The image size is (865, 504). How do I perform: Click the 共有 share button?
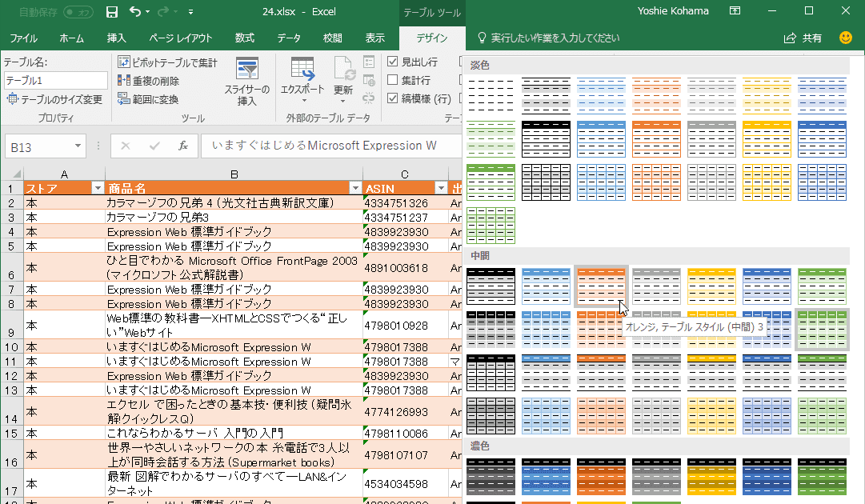[803, 38]
